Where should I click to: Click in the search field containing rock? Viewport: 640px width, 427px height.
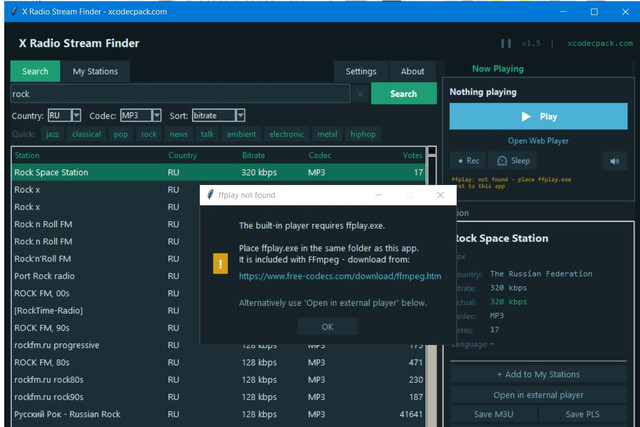pos(180,94)
